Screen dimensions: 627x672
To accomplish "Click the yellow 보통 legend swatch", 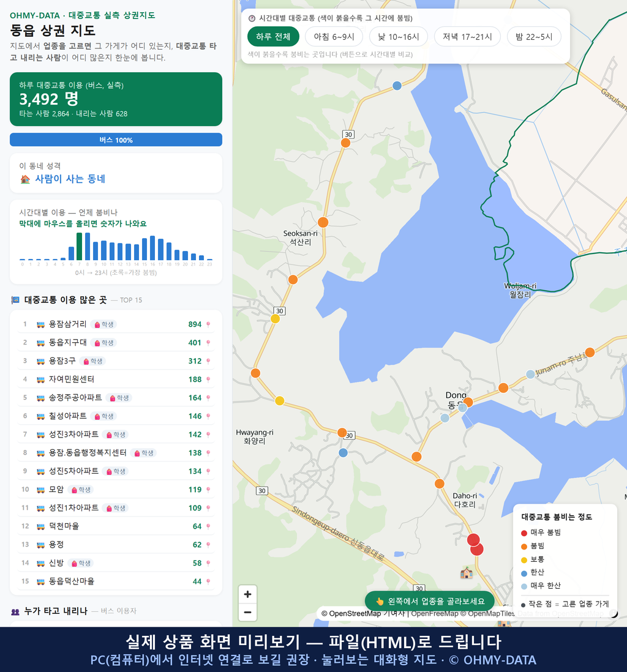I will click(x=524, y=560).
